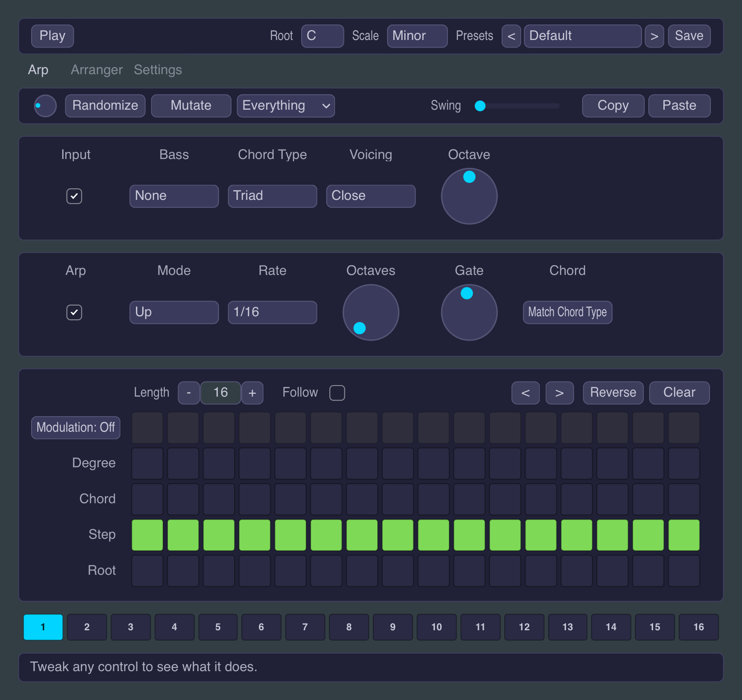Image resolution: width=742 pixels, height=700 pixels.
Task: Paste the copied pattern
Action: click(679, 106)
